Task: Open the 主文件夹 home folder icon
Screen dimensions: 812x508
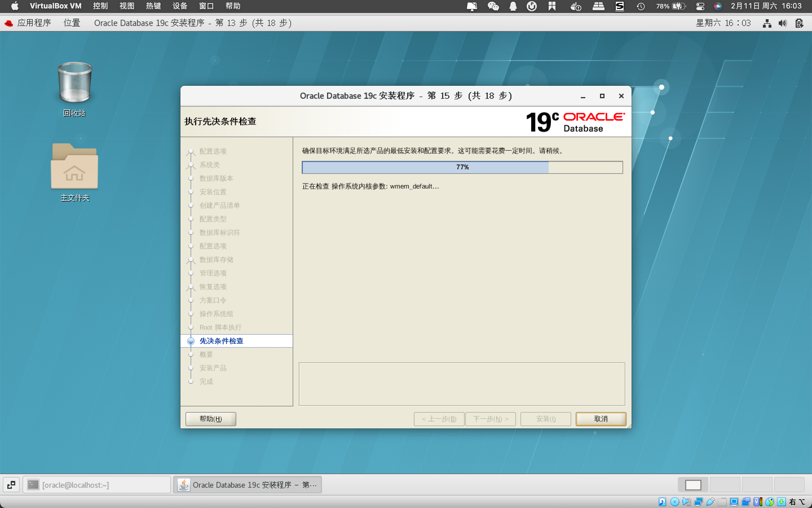Action: coord(74,172)
